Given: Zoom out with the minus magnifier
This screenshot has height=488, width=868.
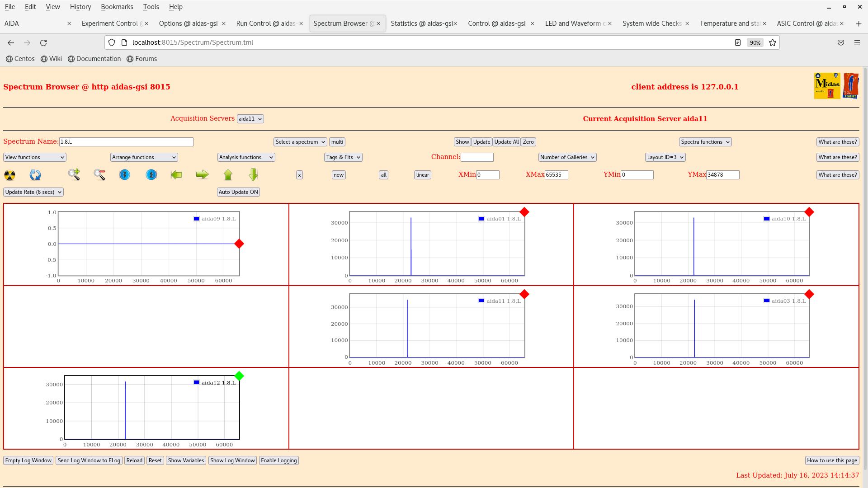Looking at the screenshot, I should 99,174.
